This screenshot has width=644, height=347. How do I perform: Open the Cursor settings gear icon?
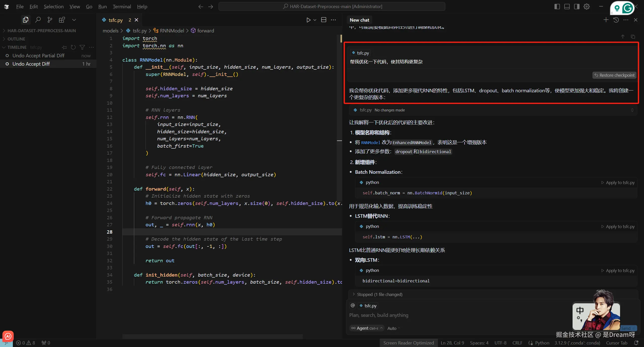587,7
